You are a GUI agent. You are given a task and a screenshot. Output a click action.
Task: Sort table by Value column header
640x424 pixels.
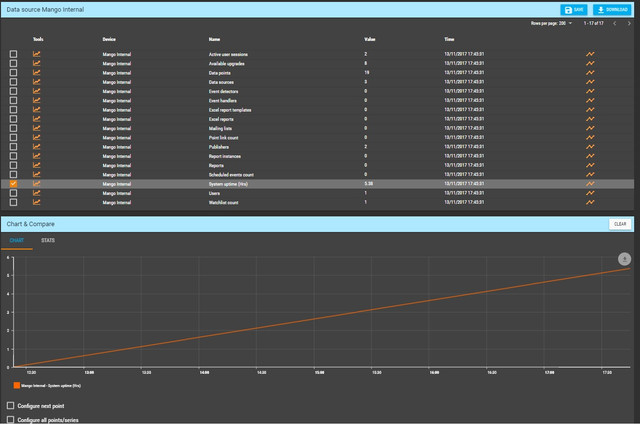click(370, 39)
